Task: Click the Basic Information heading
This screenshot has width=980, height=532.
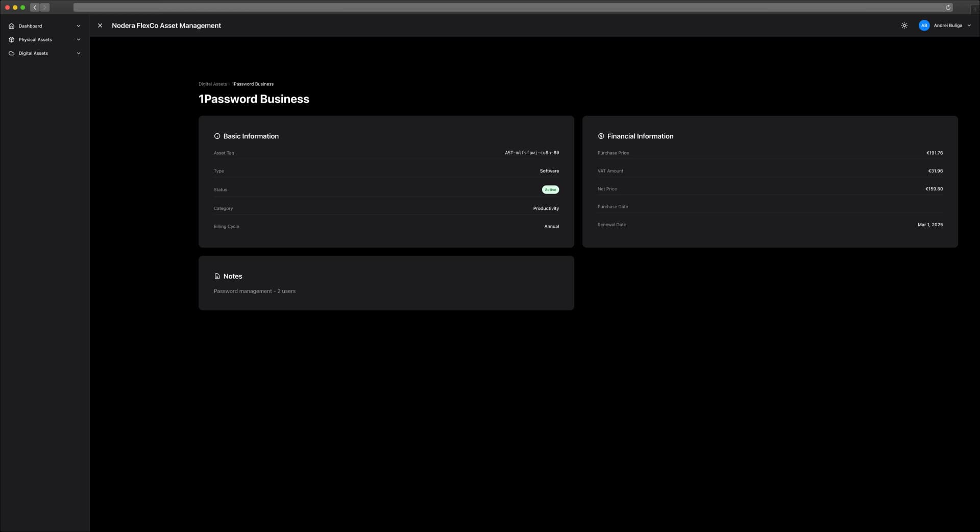Action: pyautogui.click(x=251, y=136)
